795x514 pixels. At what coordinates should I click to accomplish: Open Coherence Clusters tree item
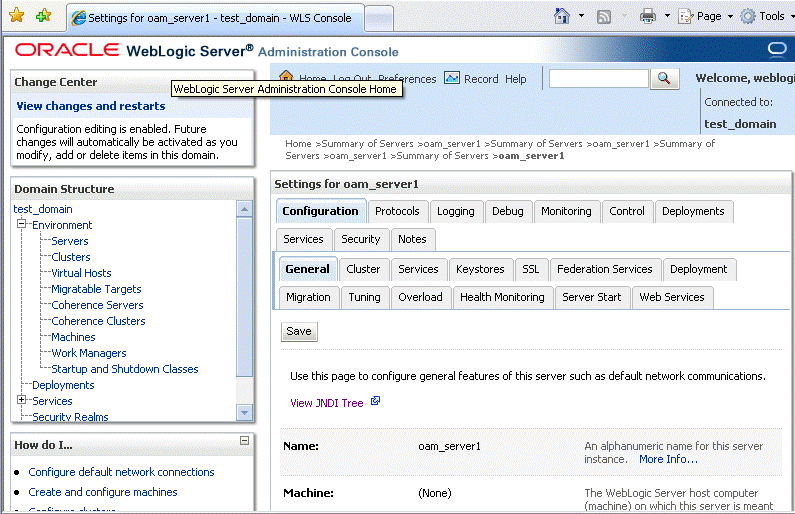tap(98, 321)
